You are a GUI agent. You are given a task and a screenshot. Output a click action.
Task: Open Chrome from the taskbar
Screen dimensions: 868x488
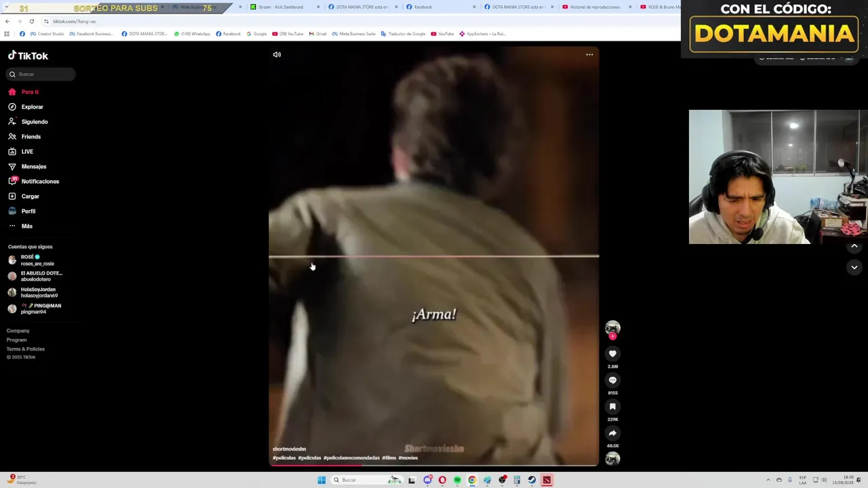click(x=473, y=480)
